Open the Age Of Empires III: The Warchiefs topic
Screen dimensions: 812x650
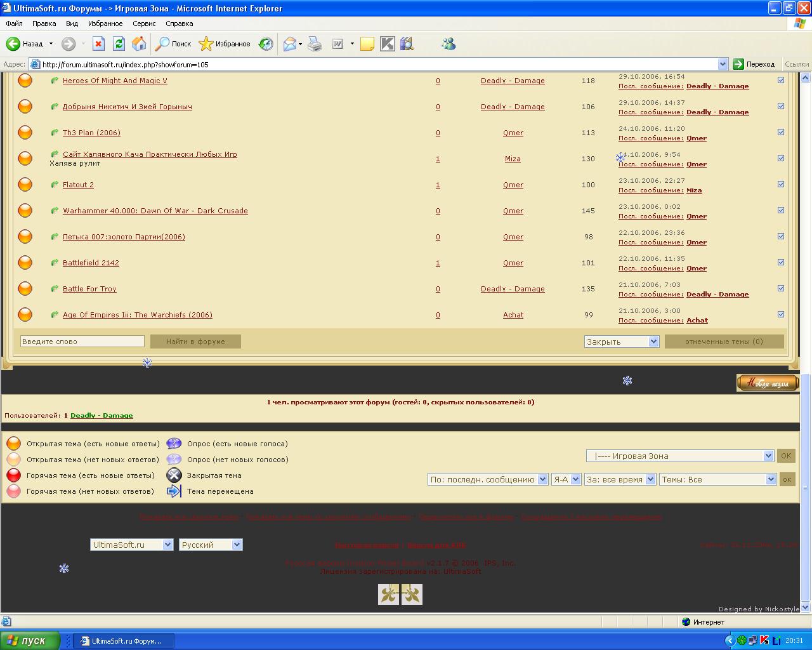click(137, 315)
